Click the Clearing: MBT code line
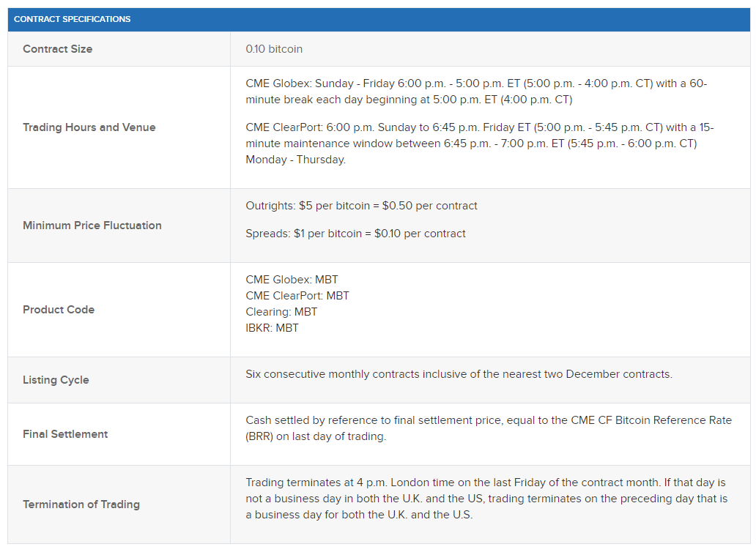This screenshot has width=756, height=555. pos(281,312)
